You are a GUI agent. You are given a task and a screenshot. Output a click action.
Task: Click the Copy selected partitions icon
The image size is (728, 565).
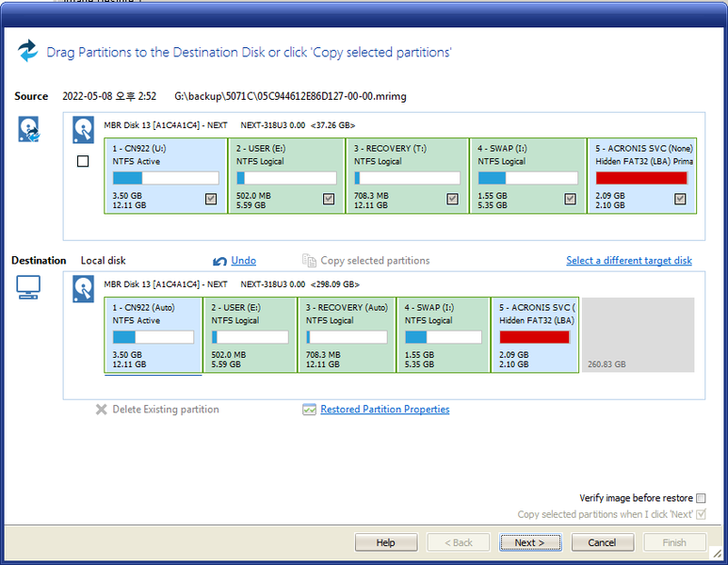(x=309, y=261)
